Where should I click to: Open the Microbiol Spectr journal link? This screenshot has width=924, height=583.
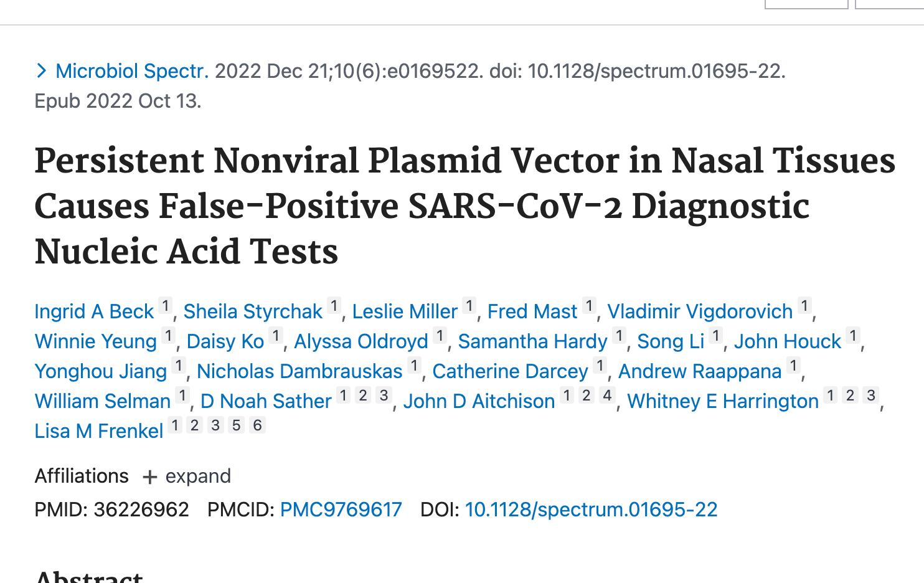(132, 72)
